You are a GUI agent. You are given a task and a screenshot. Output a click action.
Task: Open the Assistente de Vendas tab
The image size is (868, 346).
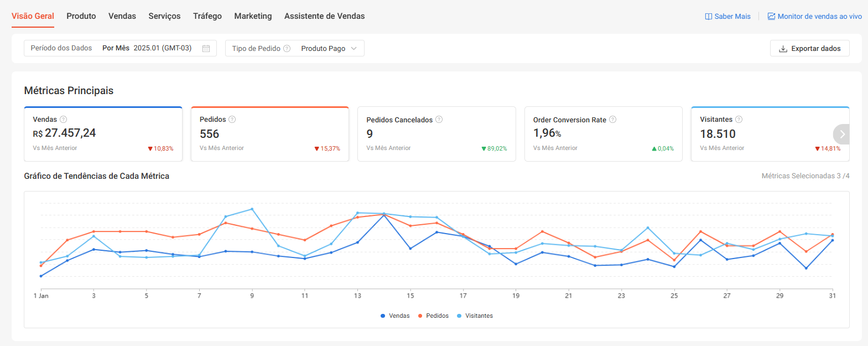pos(324,16)
